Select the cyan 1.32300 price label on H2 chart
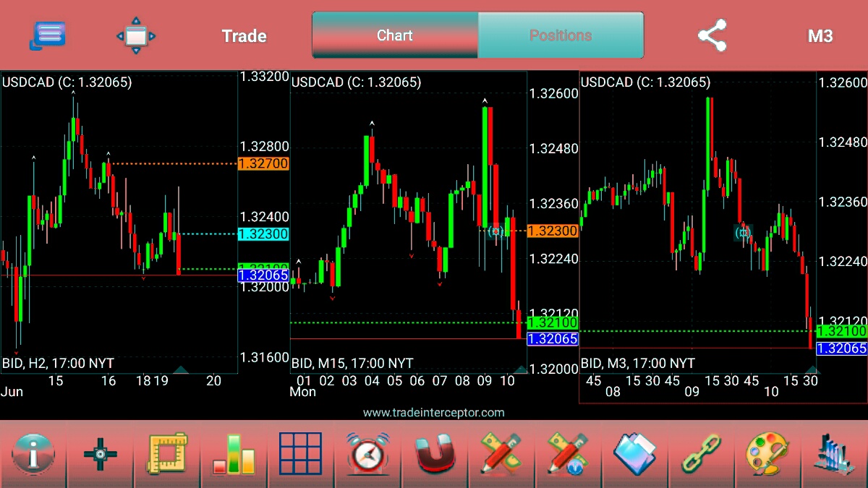Screen dimensions: 868x488 pos(263,234)
